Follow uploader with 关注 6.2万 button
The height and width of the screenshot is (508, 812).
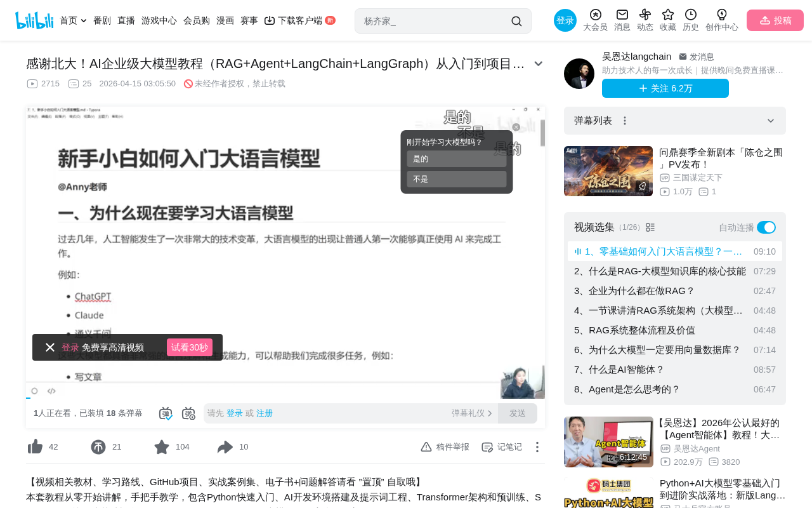(x=665, y=88)
